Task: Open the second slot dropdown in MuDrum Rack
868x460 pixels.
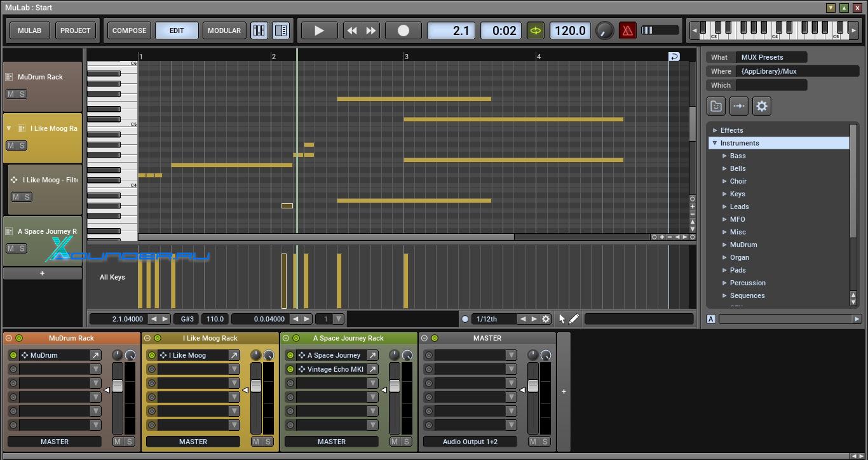Action: tap(95, 369)
